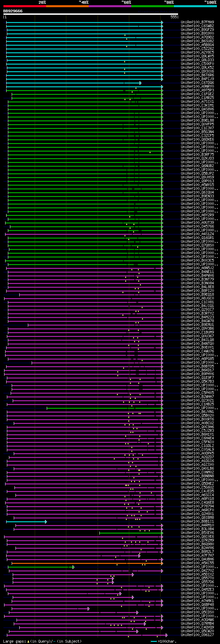Click the white query ruler bar 1–555
Screen dimensions: 220x644
pos(91,14)
